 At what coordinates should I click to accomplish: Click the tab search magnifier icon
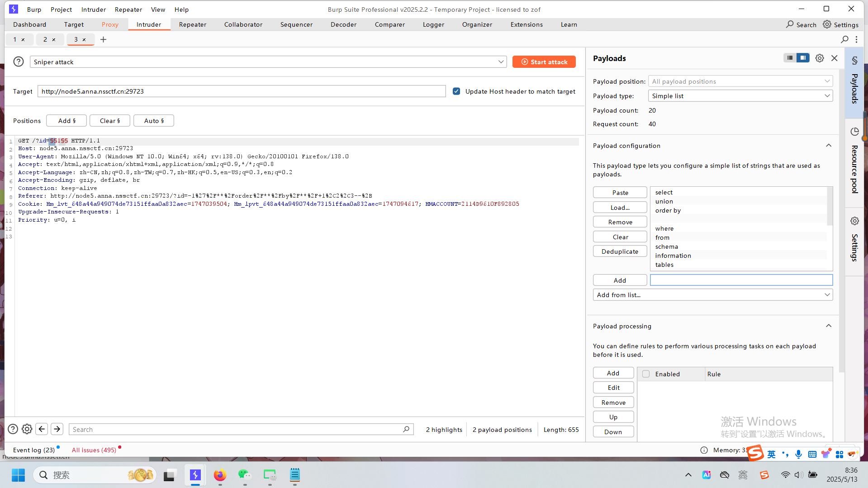844,40
